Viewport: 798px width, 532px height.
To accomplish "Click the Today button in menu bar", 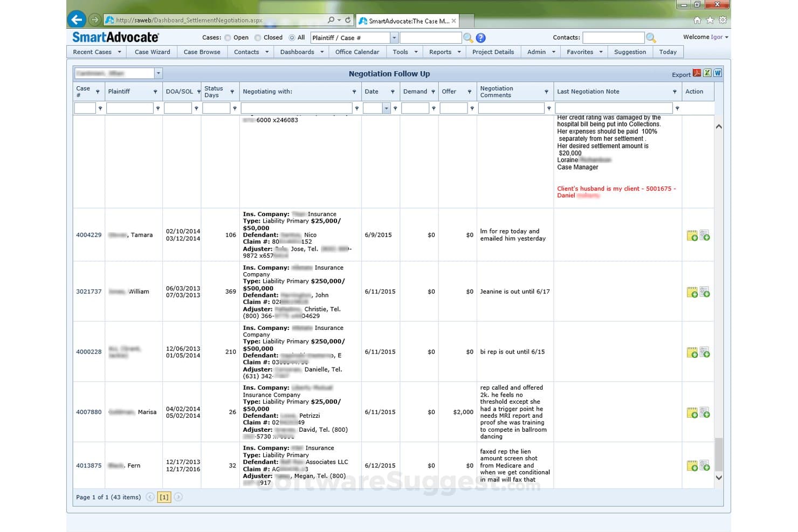I will tap(668, 52).
